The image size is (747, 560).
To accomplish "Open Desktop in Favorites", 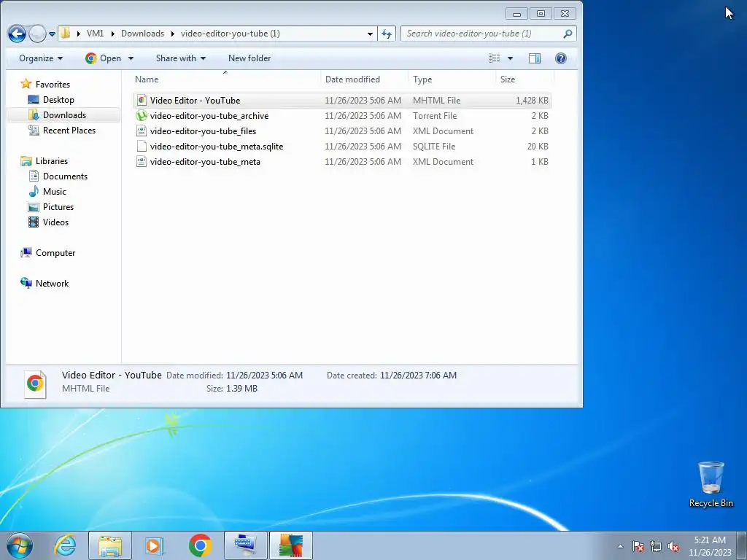I will 58,99.
